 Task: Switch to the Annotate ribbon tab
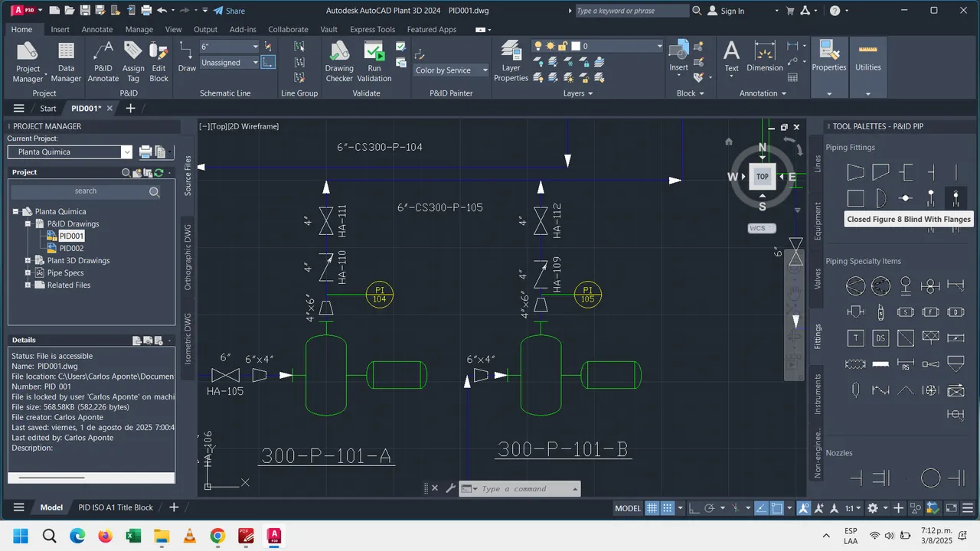(97, 30)
